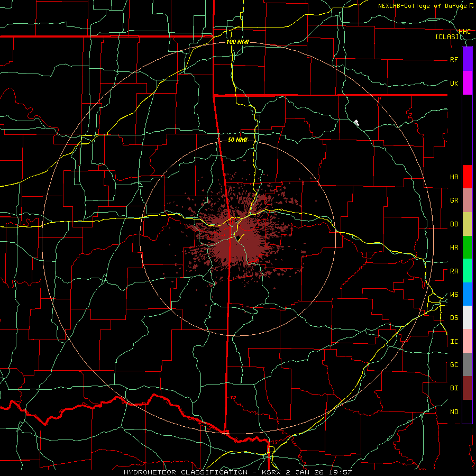Click the 'NEXLAB-College of DuPage' attribution text
The image size is (476, 476).
tap(422, 6)
